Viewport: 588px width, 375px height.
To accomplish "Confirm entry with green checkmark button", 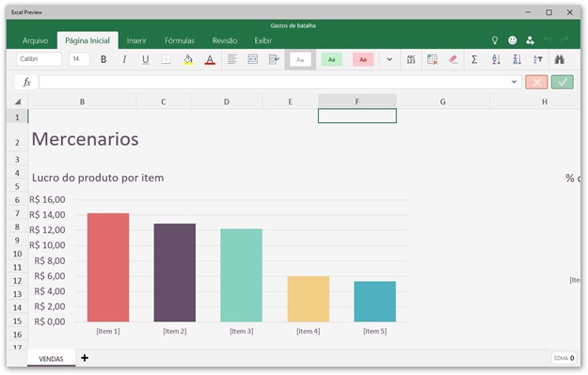I will pyautogui.click(x=562, y=82).
